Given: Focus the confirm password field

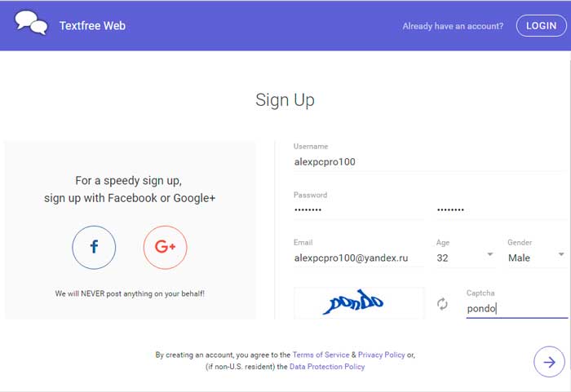Looking at the screenshot, I should pos(502,210).
